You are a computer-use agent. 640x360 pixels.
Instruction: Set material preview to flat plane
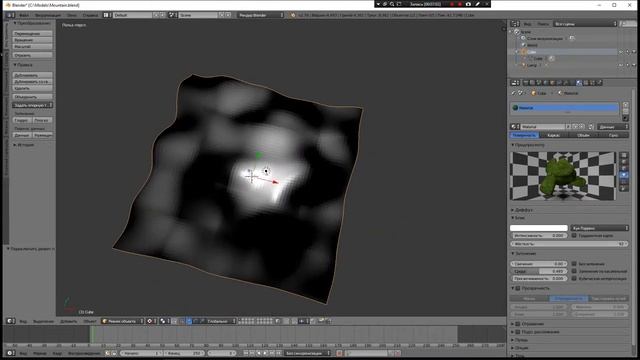[624, 155]
